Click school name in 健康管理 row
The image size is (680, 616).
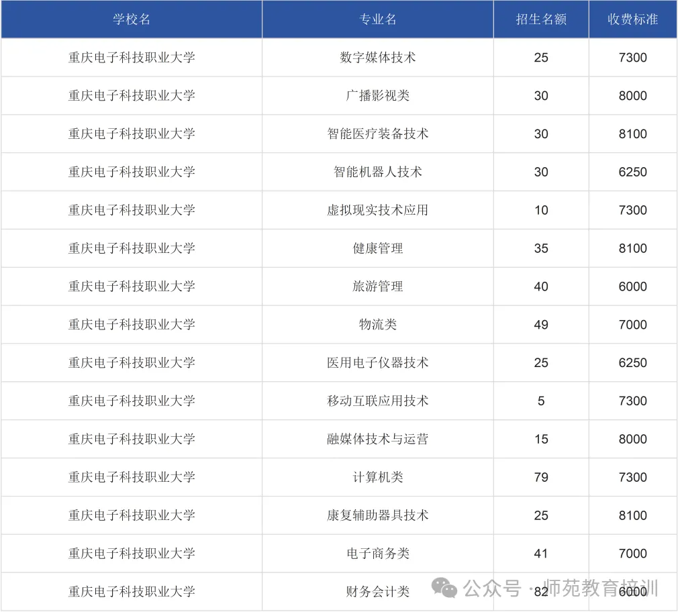coord(132,248)
